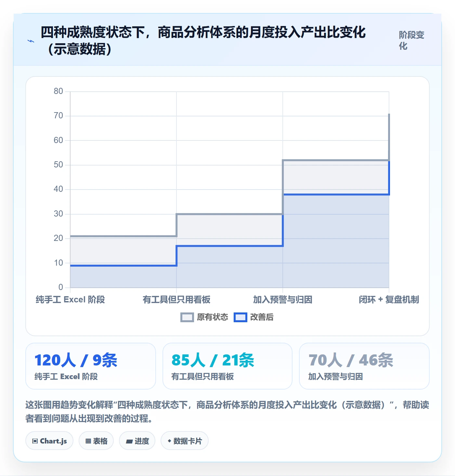The height and width of the screenshot is (476, 455).
Task: Click the 阶段变化 badge in the header
Action: pyautogui.click(x=411, y=41)
